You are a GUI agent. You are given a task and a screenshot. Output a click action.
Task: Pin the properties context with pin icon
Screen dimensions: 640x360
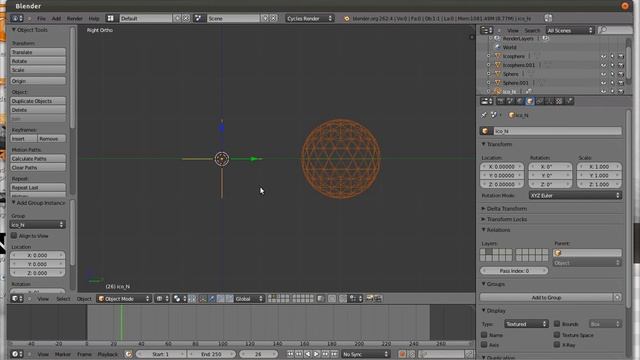click(484, 115)
